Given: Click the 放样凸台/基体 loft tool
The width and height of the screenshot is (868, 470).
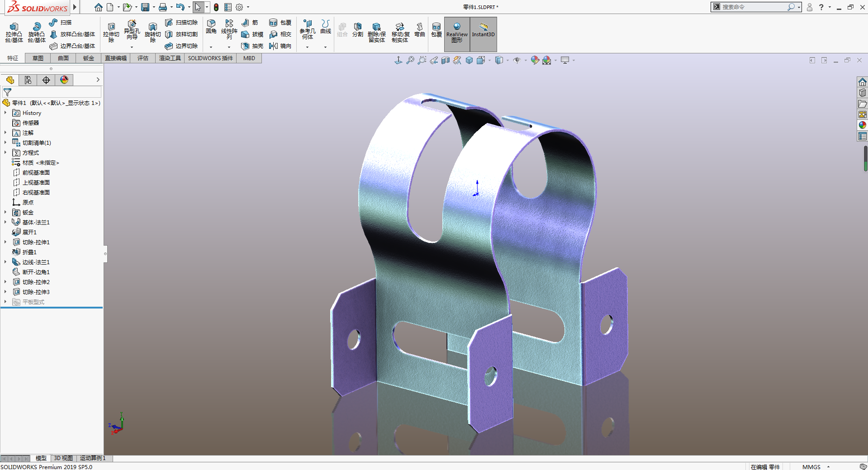Looking at the screenshot, I should coord(72,34).
